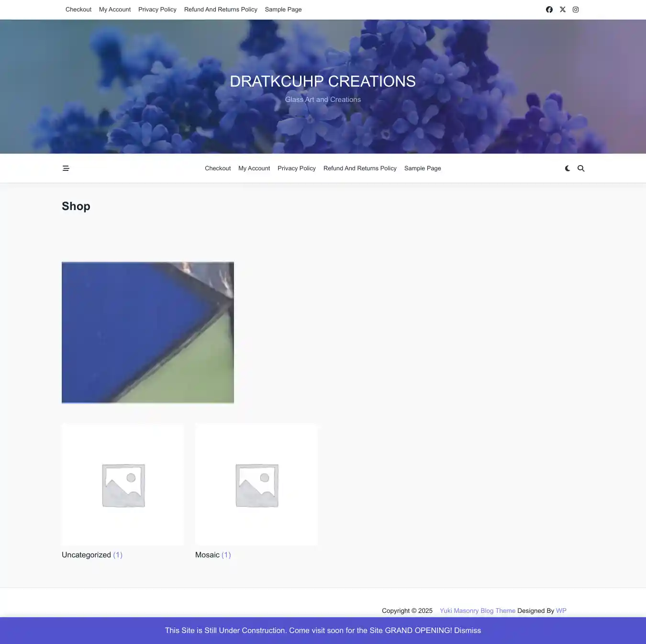Viewport: 646px width, 644px height.
Task: Click the WP footer link
Action: pos(561,611)
